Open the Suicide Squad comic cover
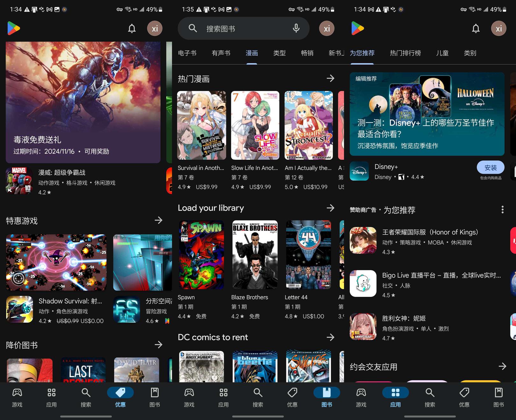The image size is (516, 420). (308, 367)
